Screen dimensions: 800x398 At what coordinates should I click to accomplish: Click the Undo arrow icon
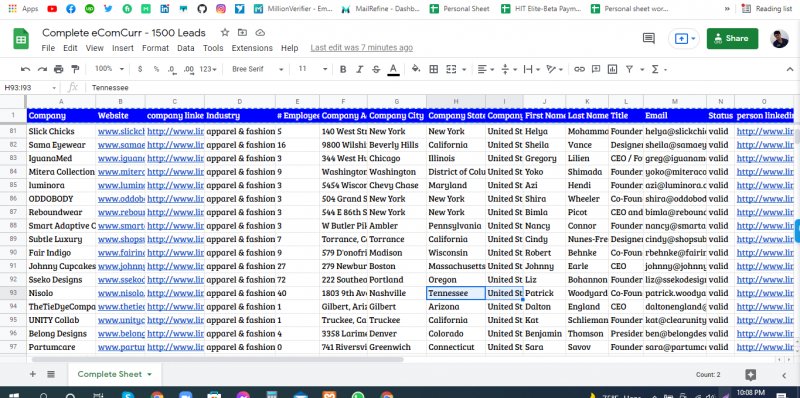25,69
